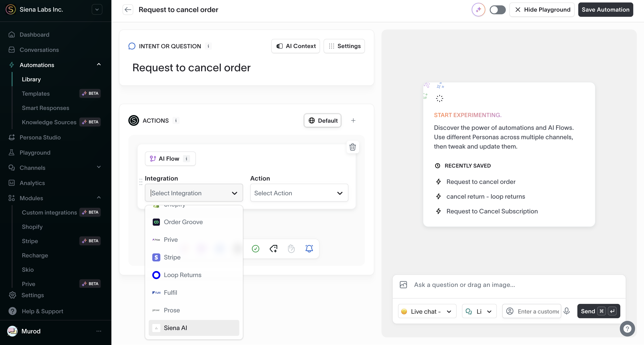Toggle the switch next to Hide Playground
This screenshot has height=345, width=644.
(498, 10)
